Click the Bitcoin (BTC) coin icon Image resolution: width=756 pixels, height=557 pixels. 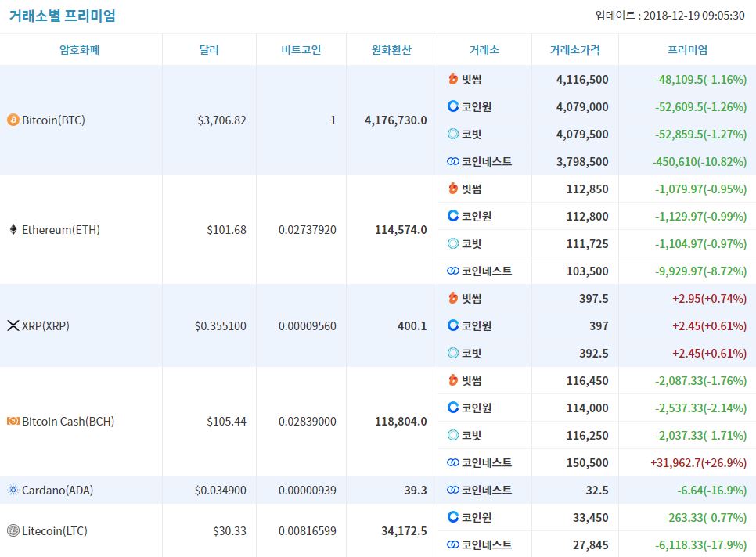[x=13, y=120]
